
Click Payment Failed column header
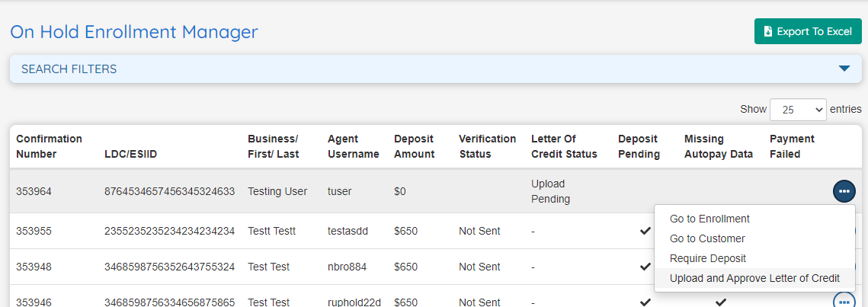click(x=792, y=146)
